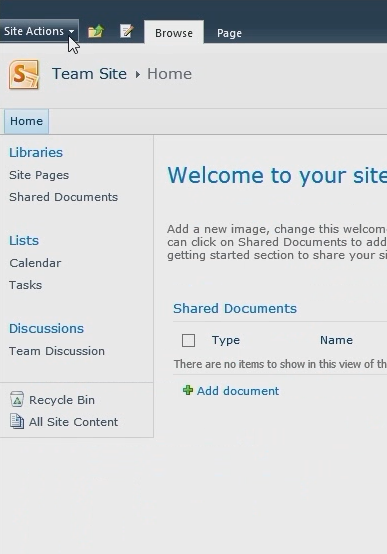Open the Site Actions dropdown menu

[39, 31]
